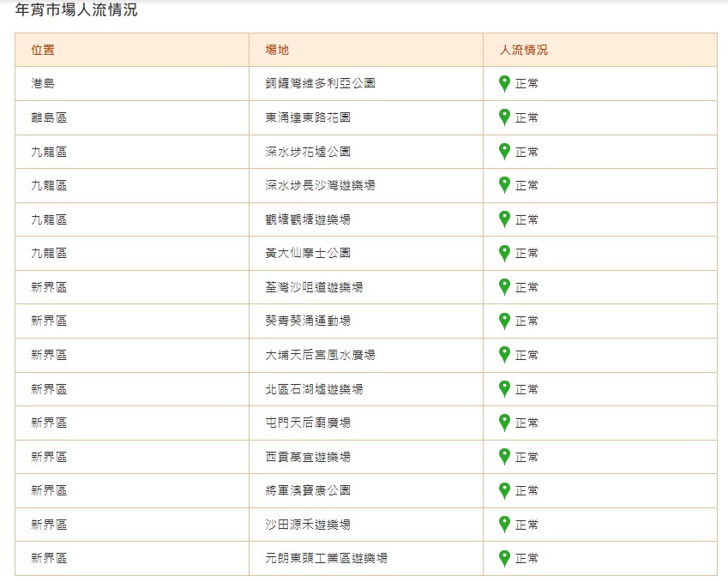Viewport: 728px width, 582px height.
Task: Select the 大埔天后宮風水廣場 venue cell
Action: click(x=320, y=355)
